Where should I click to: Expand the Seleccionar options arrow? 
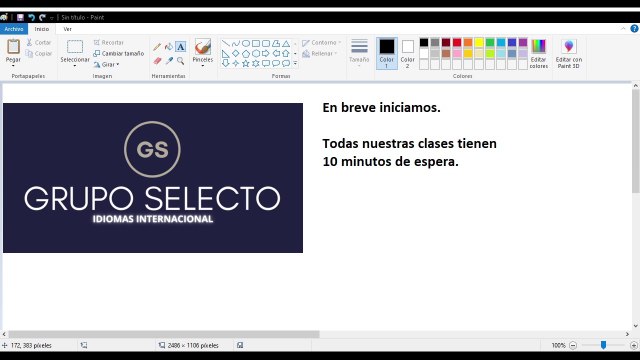click(75, 65)
